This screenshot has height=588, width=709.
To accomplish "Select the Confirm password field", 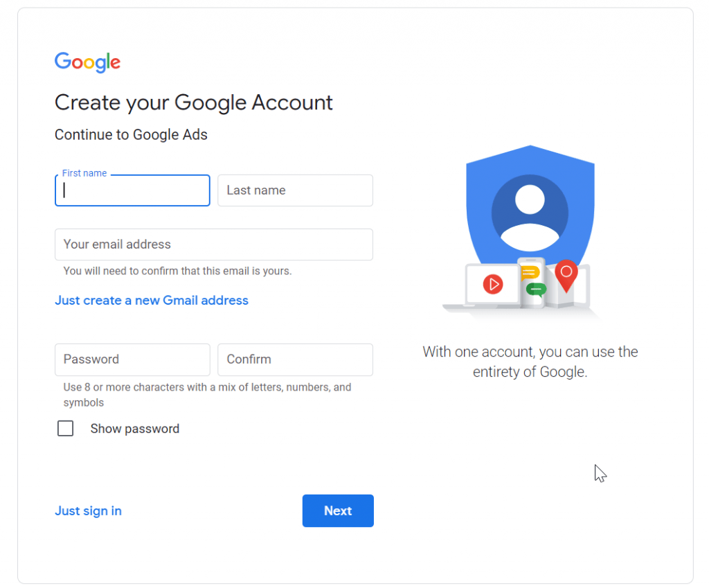I will click(x=295, y=359).
